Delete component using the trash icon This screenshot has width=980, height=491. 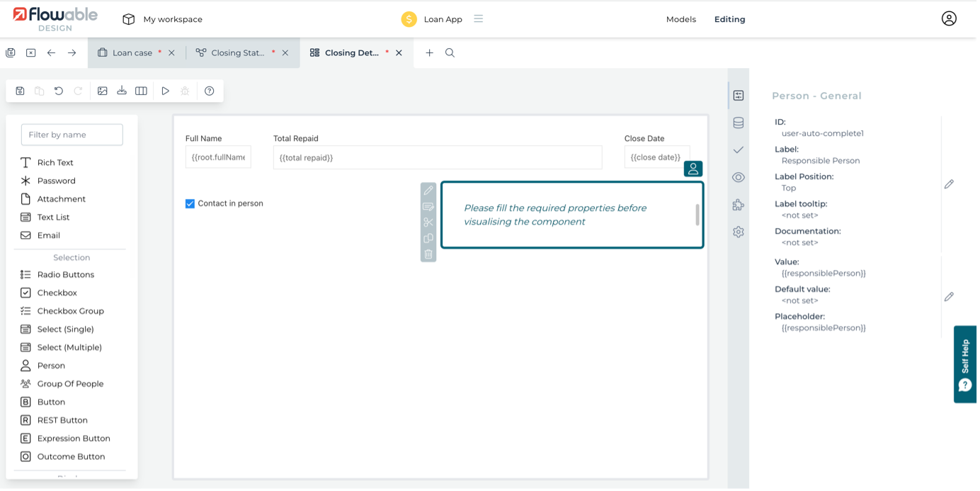[x=428, y=254]
